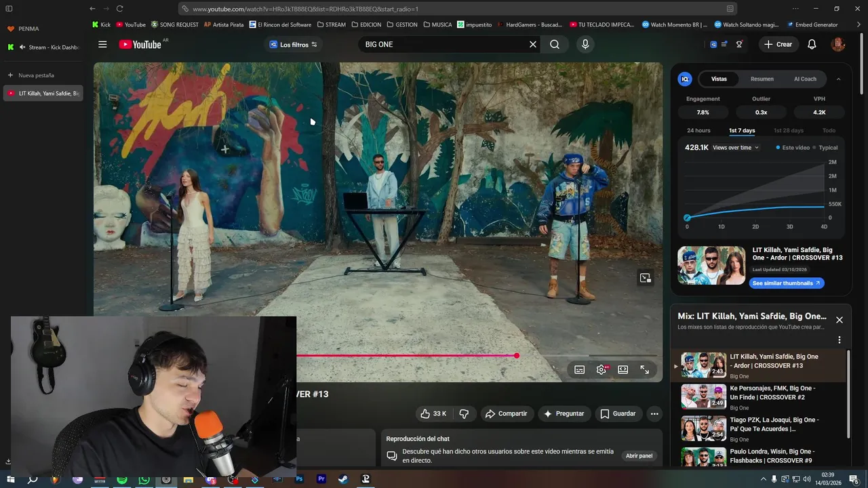Run search with the magnifier button
Screen dimensions: 868x488
(555, 44)
